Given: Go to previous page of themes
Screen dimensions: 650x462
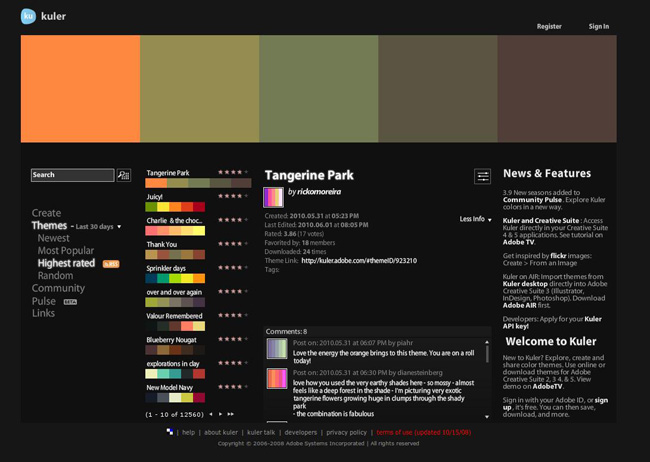Looking at the screenshot, I should [211, 414].
